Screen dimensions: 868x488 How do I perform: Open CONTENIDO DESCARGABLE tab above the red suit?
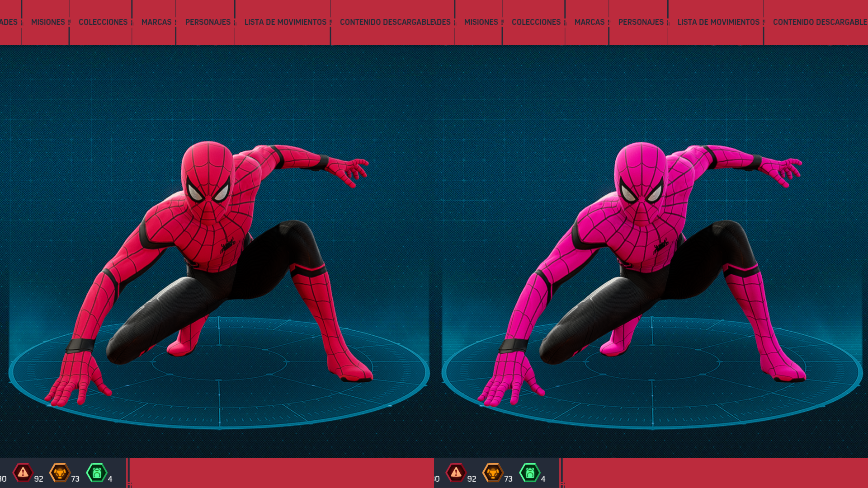[x=387, y=22]
